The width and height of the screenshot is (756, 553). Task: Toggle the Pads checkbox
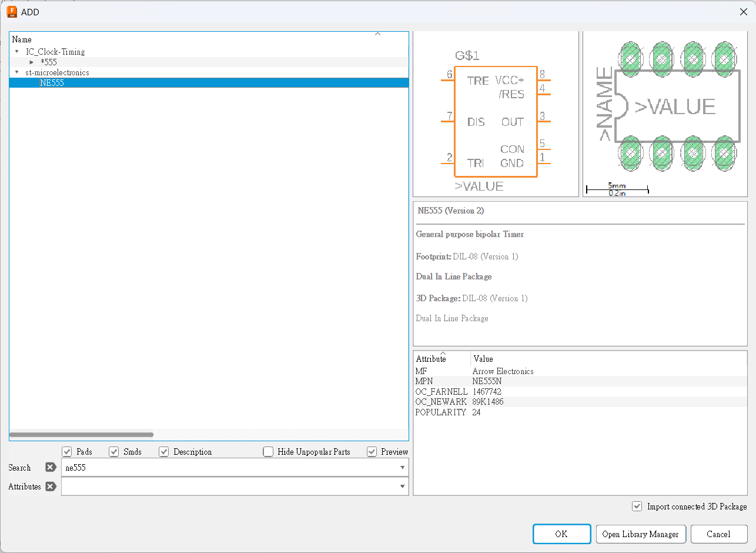point(67,452)
